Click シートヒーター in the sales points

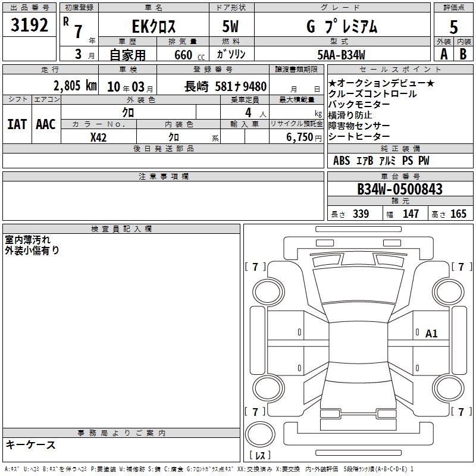coord(359,136)
